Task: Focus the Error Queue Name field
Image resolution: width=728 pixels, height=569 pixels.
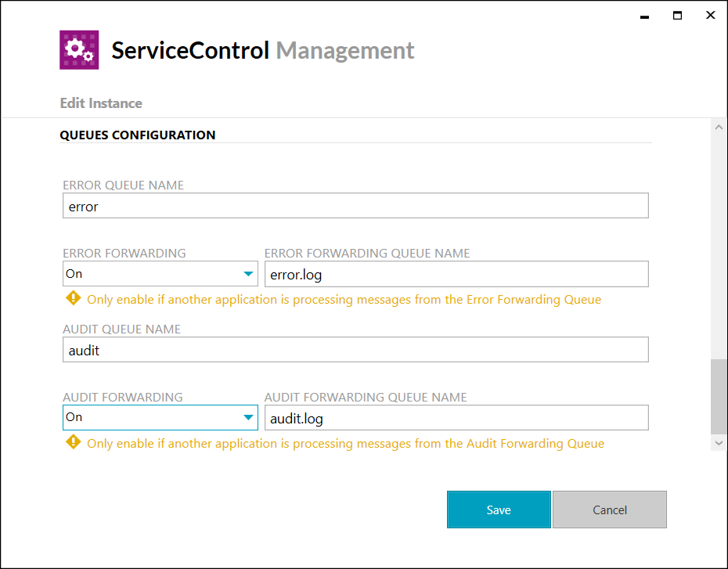Action: (355, 206)
